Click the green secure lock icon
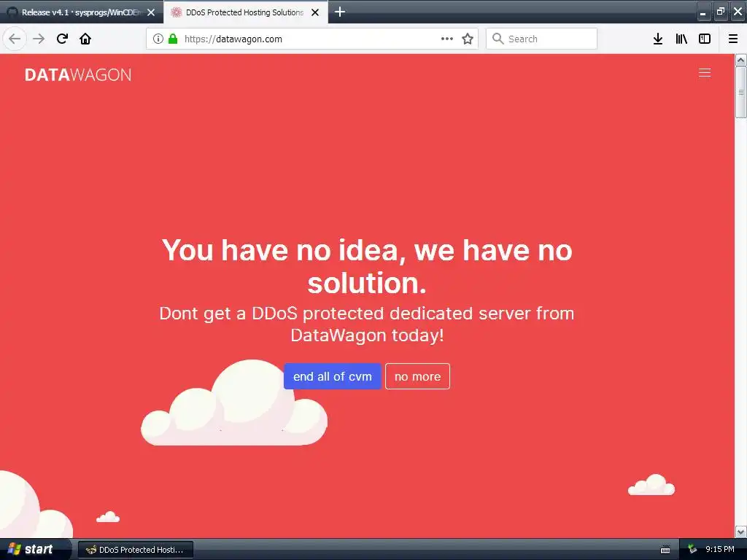The image size is (747, 560). 173,39
